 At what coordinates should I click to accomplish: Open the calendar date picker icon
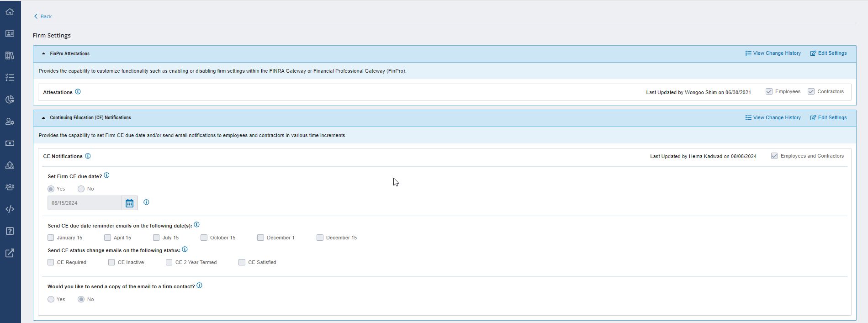[130, 203]
